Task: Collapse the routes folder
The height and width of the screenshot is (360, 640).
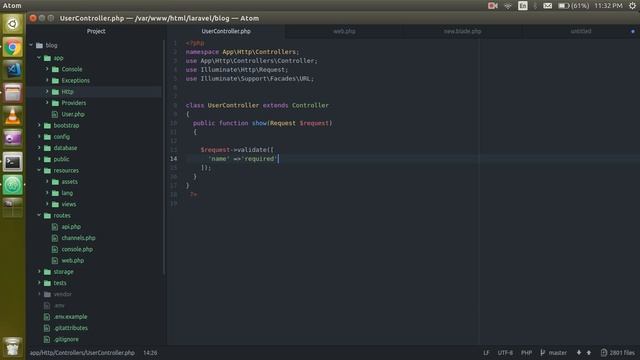Action: [39, 215]
